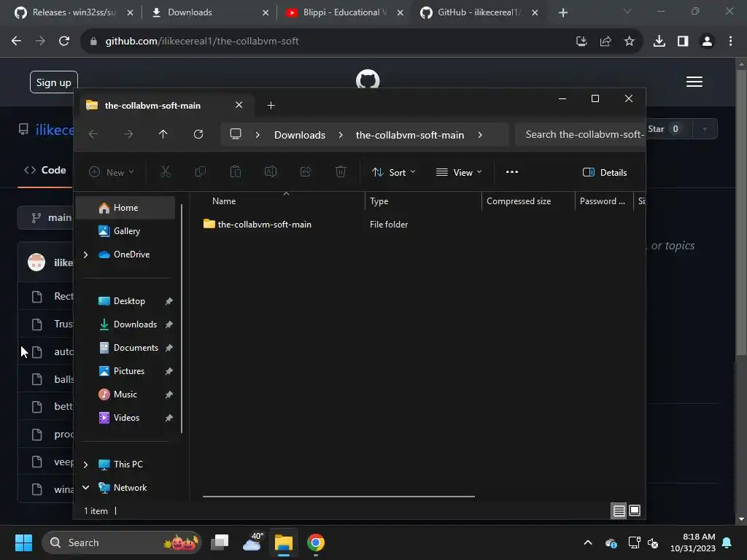This screenshot has height=560, width=747.
Task: Open the Code tab on GitHub page
Action: pyautogui.click(x=45, y=170)
